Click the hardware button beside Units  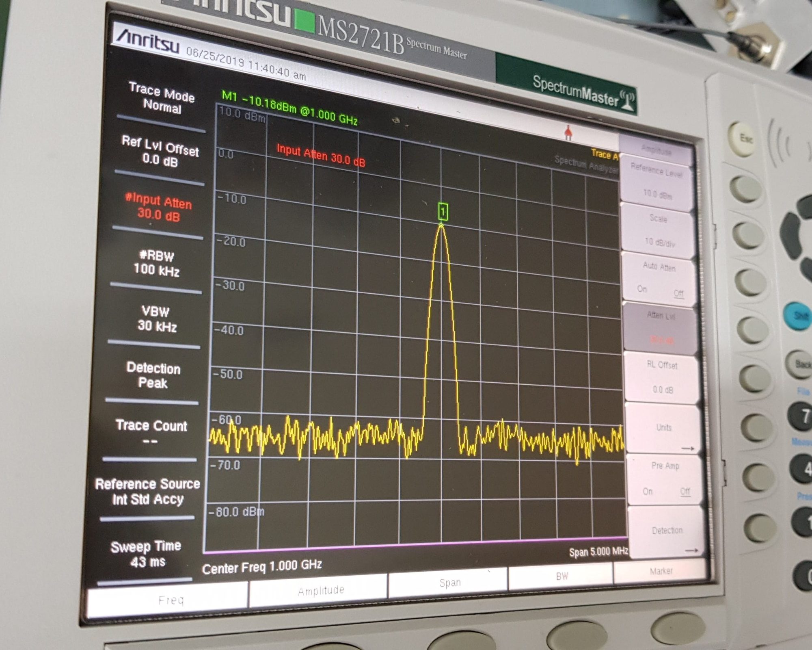click(x=756, y=427)
